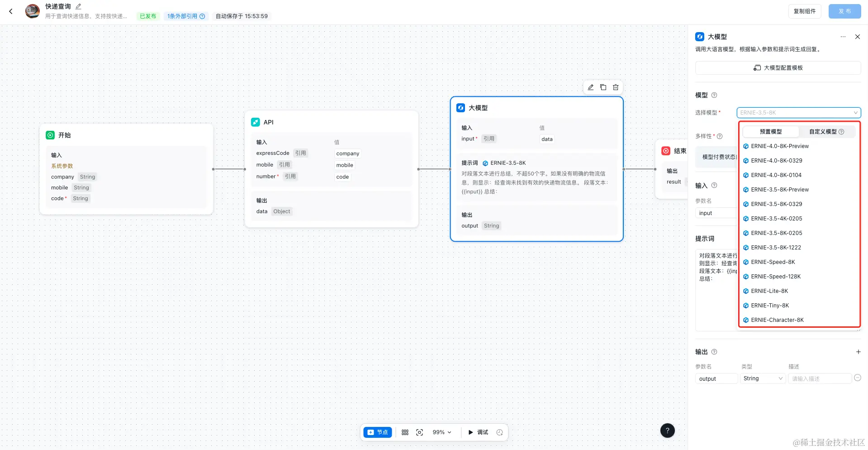868x450 pixels.
Task: Click the 大模型 node prompt text
Action: click(x=535, y=183)
